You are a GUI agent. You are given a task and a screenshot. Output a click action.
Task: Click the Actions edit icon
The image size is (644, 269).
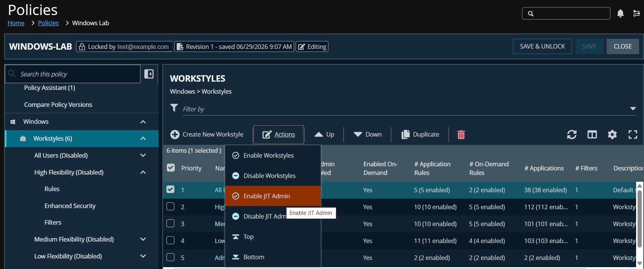click(x=267, y=134)
